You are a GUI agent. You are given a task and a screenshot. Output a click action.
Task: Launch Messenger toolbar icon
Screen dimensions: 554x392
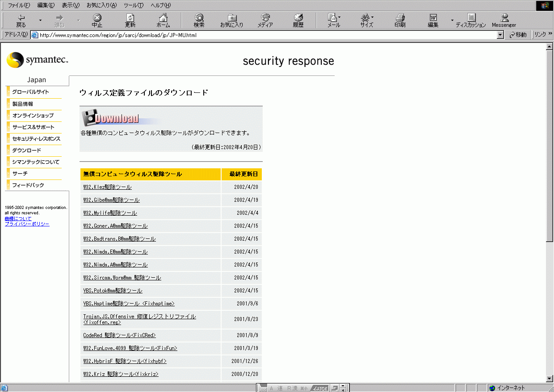[x=504, y=21]
